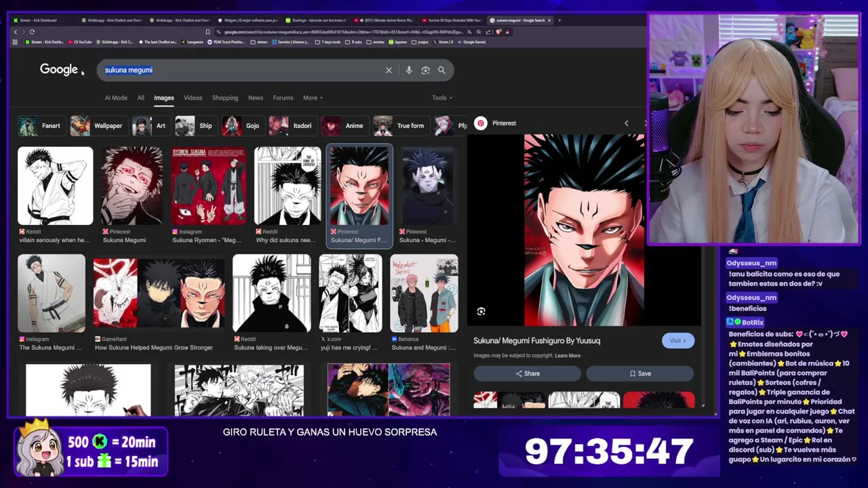Image resolution: width=868 pixels, height=488 pixels.
Task: Switch to Videos results tab
Action: tap(193, 98)
